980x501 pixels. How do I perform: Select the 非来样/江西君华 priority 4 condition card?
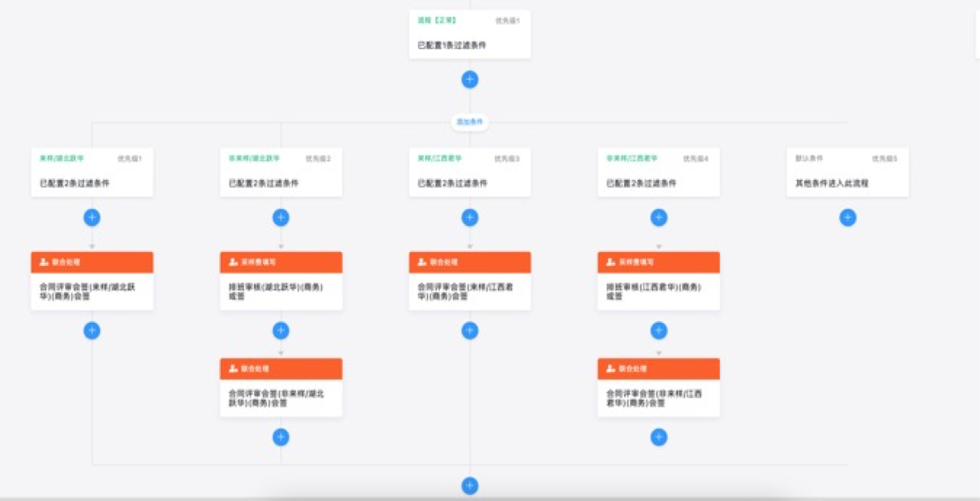(x=659, y=172)
